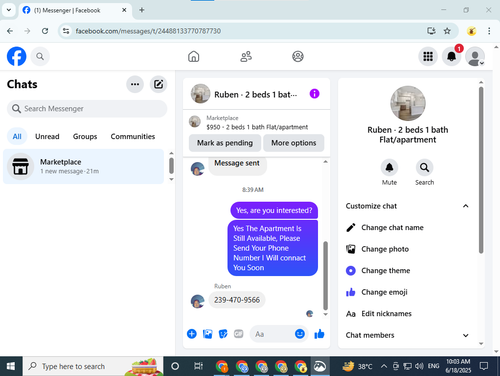Click the Aa message input field
Viewport: 500px width, 376px height.
tap(272, 334)
